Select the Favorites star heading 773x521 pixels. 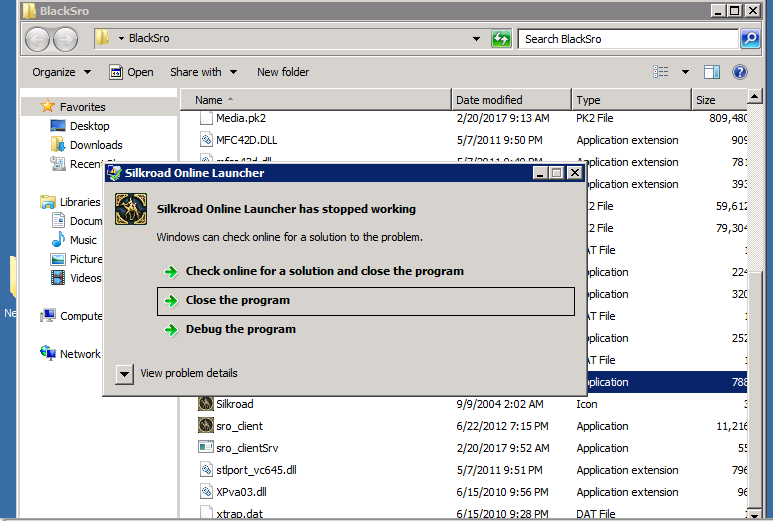pyautogui.click(x=83, y=107)
